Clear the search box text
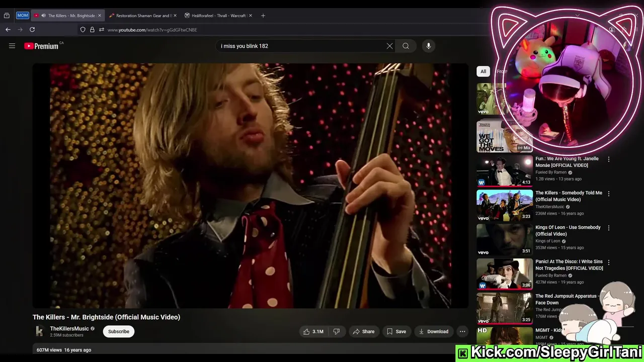Screen dimensions: 644x362 (x=389, y=46)
